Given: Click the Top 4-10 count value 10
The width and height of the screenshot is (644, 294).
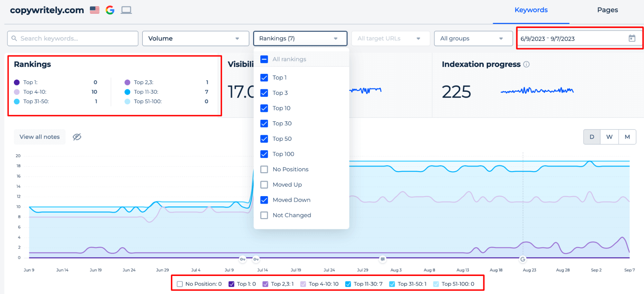Looking at the screenshot, I should (94, 92).
